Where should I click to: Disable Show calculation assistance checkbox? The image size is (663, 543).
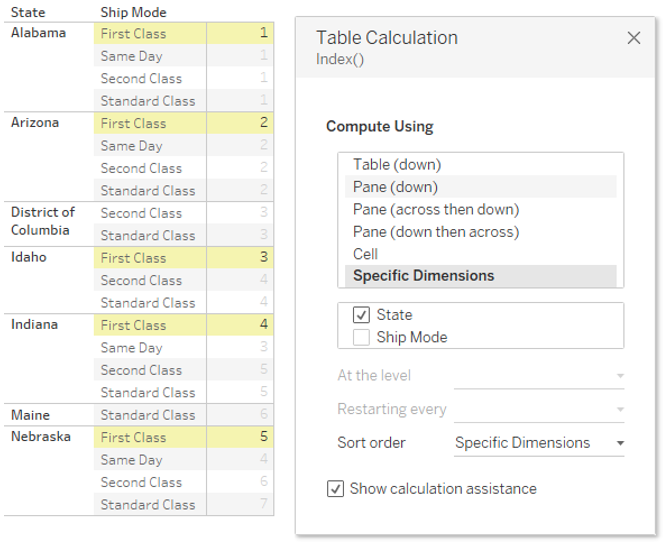[x=335, y=489]
